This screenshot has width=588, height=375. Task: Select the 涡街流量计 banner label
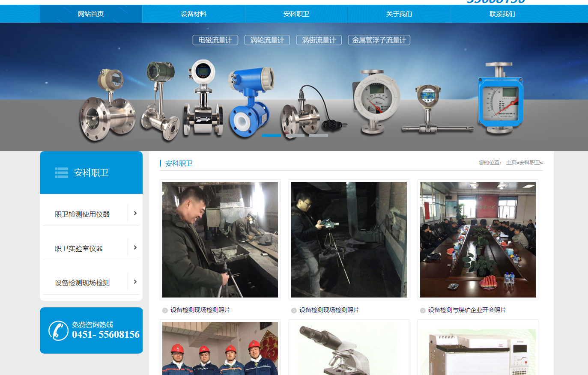pos(319,40)
